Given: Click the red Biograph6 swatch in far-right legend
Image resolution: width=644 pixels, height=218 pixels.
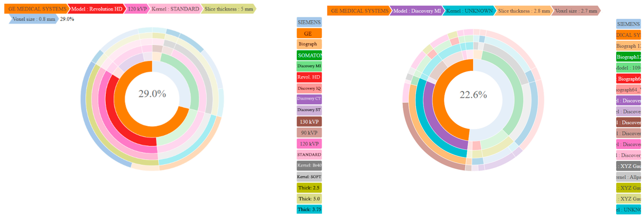Looking at the screenshot, I should pos(629,79).
